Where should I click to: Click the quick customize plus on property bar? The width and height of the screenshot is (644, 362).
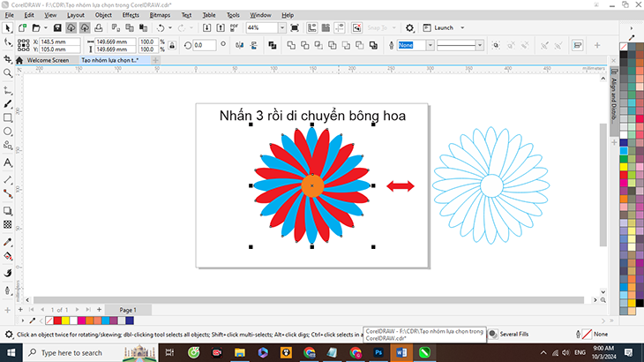coord(597,45)
